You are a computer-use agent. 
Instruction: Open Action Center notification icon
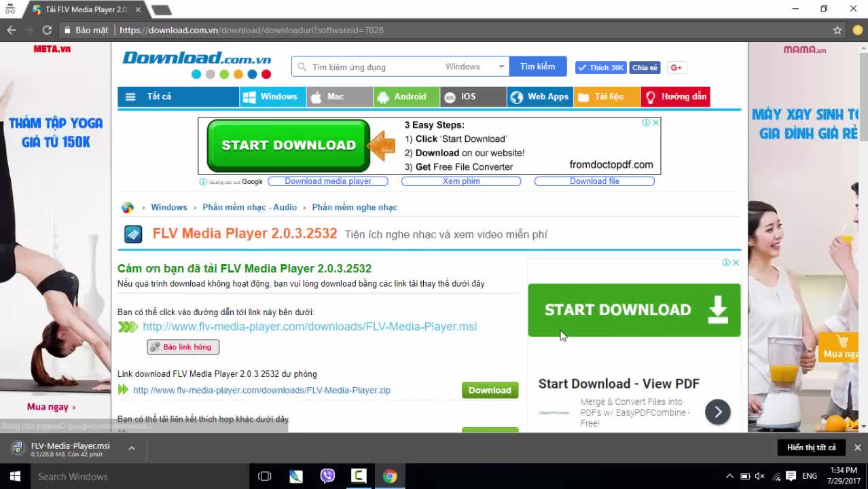coord(791,476)
